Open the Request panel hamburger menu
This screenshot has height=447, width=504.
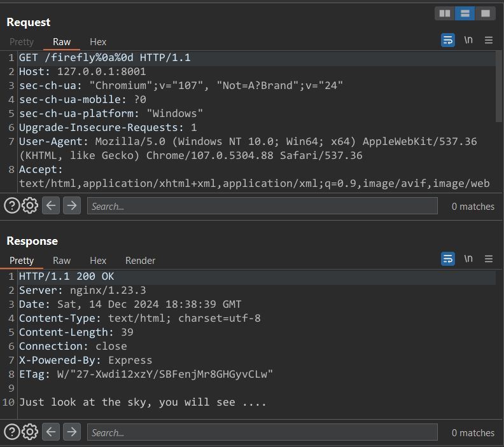[489, 40]
